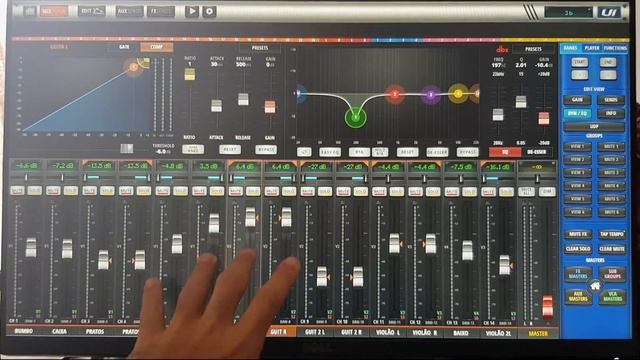Viewport: 640px width, 360px height.
Task: Toggle EQ BYPASS button
Action: coord(467,152)
